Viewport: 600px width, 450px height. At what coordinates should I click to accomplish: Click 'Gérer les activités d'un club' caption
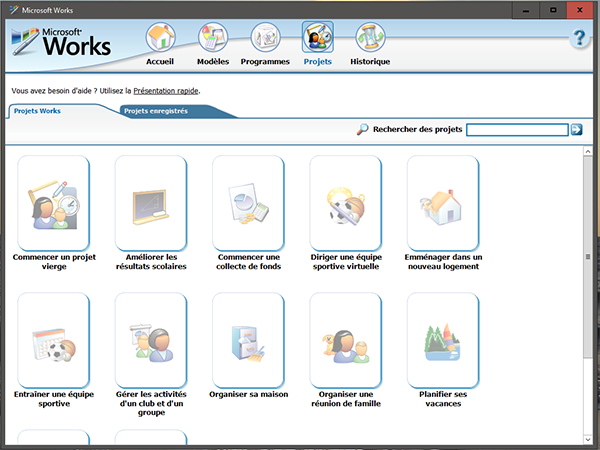(151, 403)
